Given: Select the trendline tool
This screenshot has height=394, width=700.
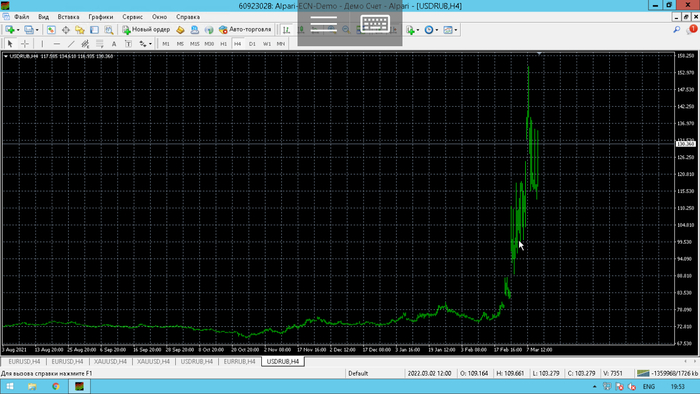Looking at the screenshot, I should (x=71, y=44).
